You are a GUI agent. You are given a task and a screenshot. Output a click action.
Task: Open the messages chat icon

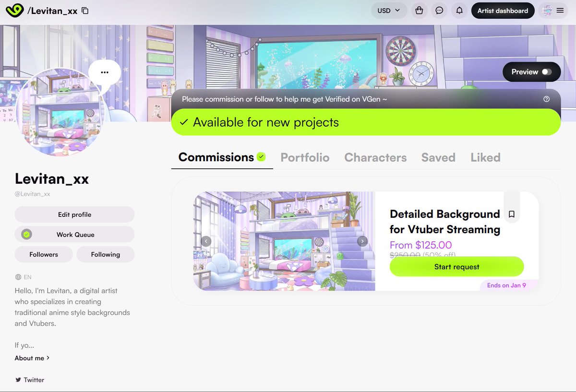439,11
